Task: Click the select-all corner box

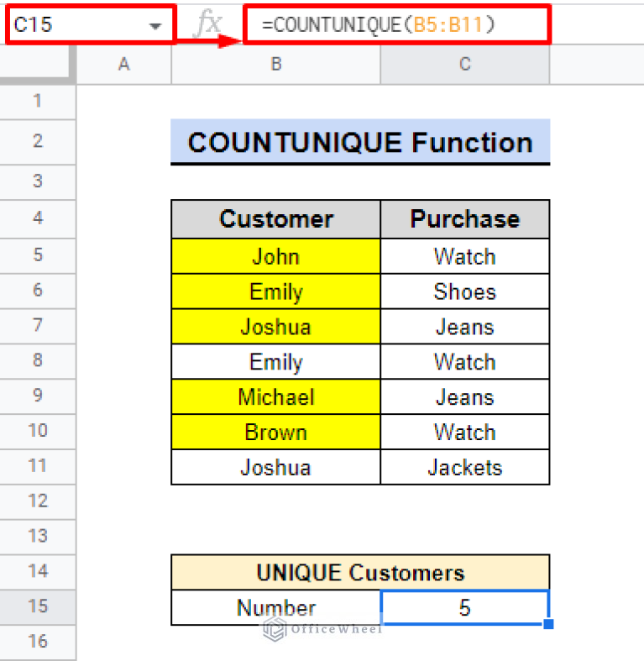Action: pyautogui.click(x=37, y=65)
